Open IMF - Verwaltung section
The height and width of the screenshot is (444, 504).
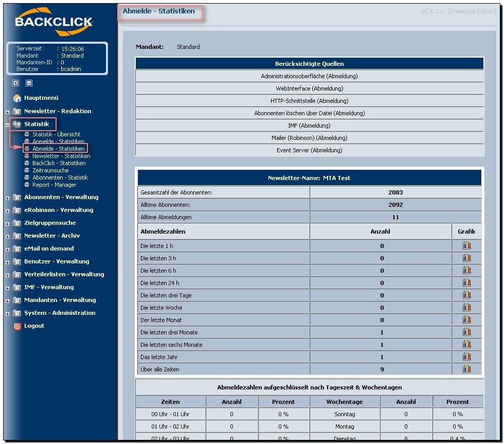coord(49,287)
